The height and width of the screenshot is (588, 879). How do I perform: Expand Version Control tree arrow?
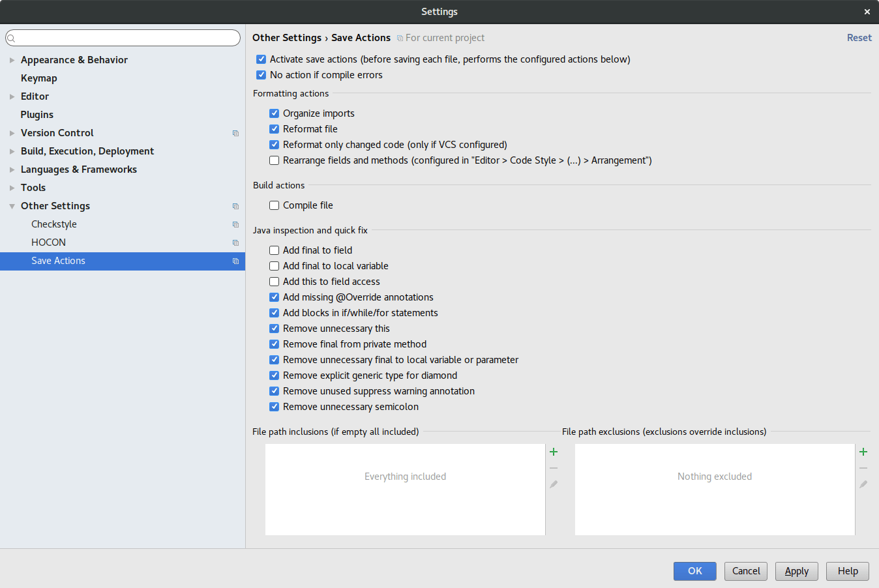click(x=12, y=133)
